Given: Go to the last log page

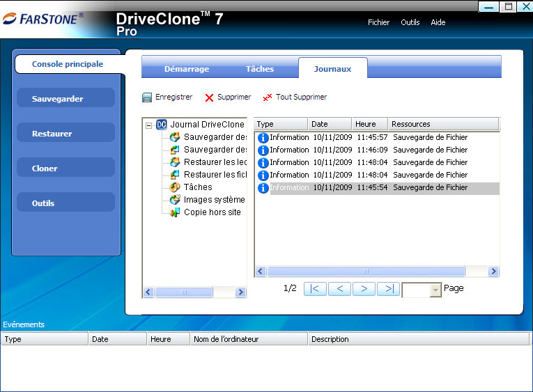Looking at the screenshot, I should (389, 289).
